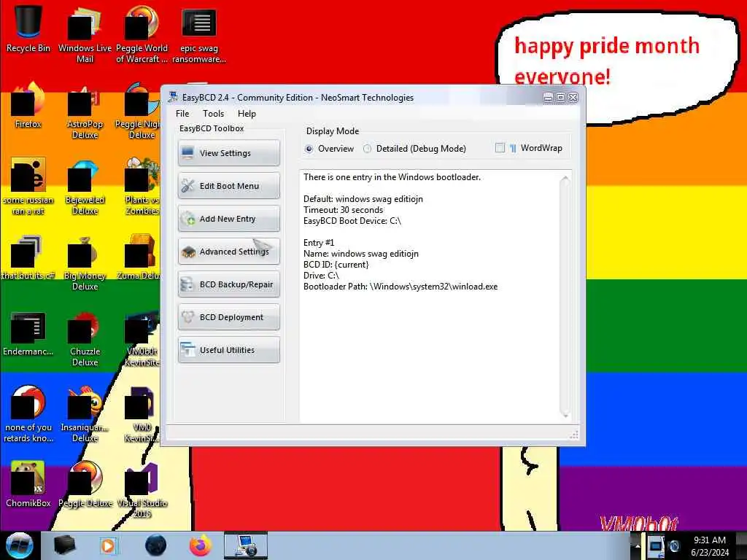Click 'Timeout: 30 seconds' text line
747x560 pixels.
(343, 210)
